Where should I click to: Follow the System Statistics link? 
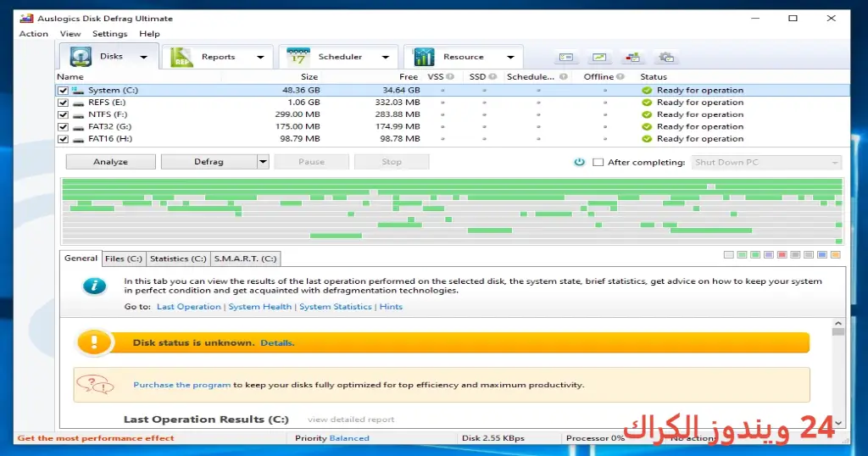pyautogui.click(x=336, y=307)
